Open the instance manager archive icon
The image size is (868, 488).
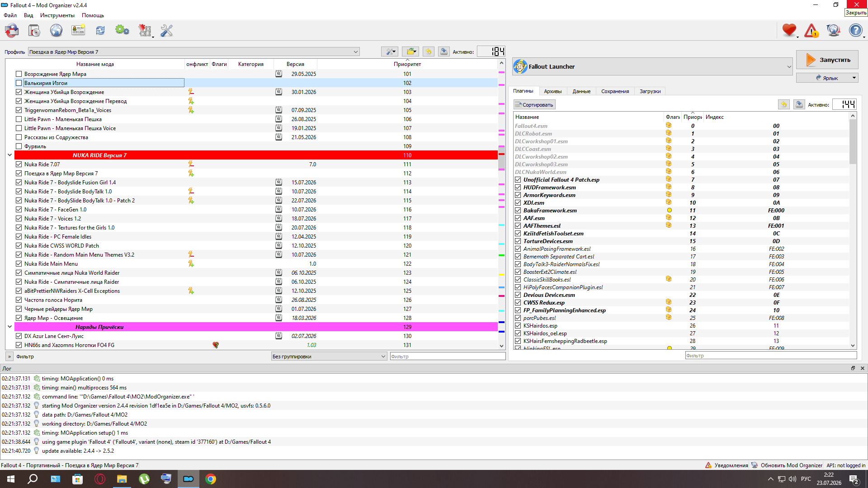click(x=12, y=31)
